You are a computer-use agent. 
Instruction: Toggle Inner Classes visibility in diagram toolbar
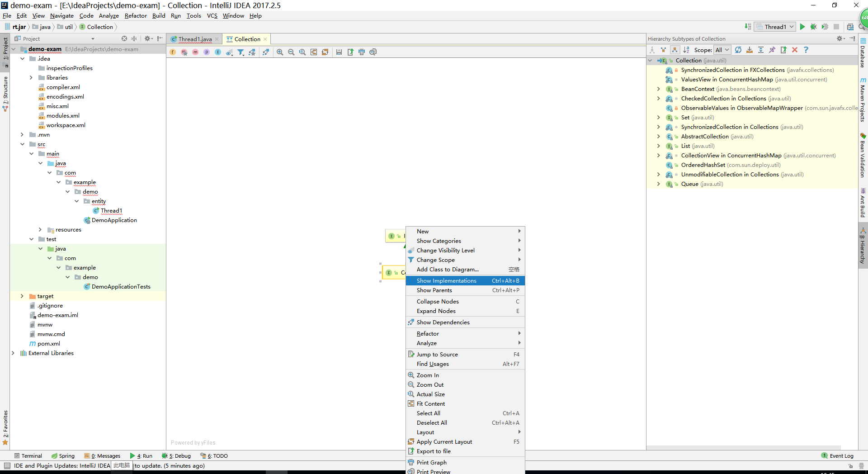218,52
